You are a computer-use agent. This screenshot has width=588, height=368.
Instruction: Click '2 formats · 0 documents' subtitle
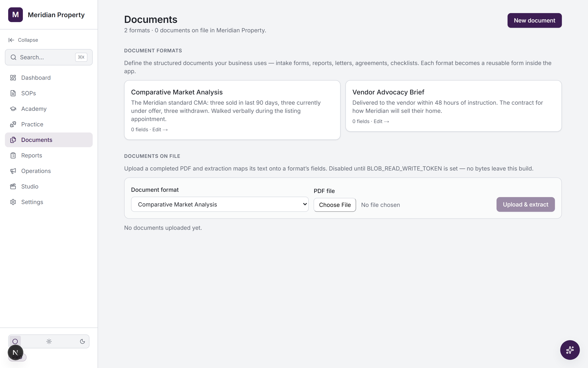click(x=195, y=30)
